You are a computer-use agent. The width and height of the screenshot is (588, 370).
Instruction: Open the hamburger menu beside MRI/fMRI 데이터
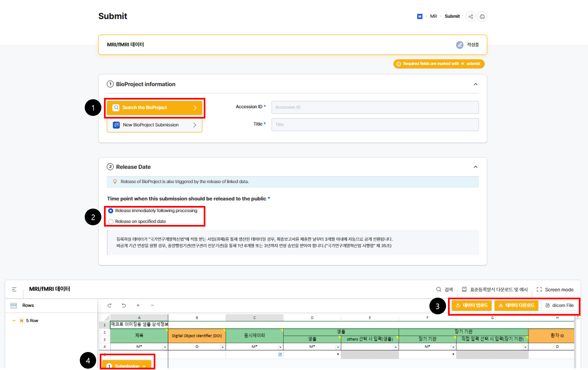point(14,289)
